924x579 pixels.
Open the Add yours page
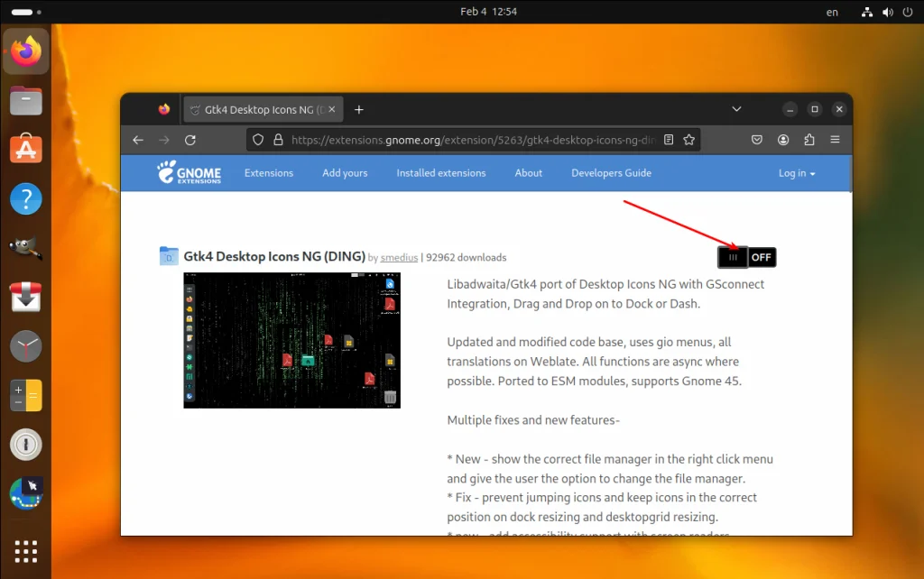coord(345,173)
